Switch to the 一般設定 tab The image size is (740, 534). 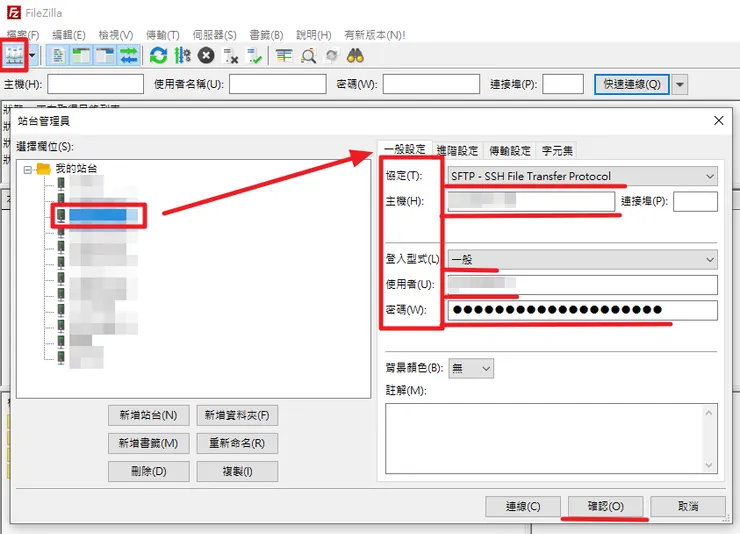click(405, 150)
